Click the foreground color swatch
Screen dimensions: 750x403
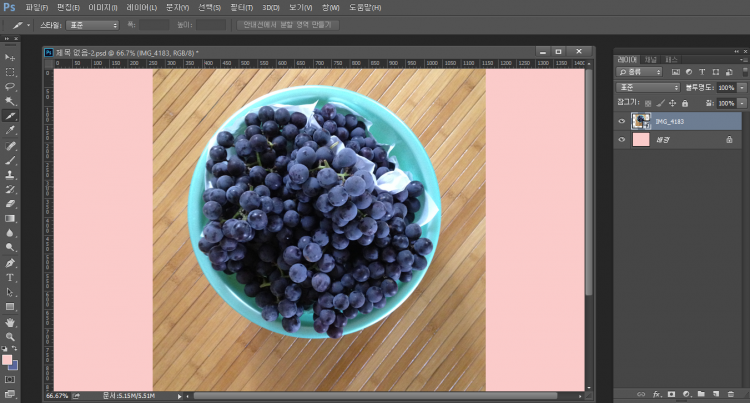(x=7, y=359)
